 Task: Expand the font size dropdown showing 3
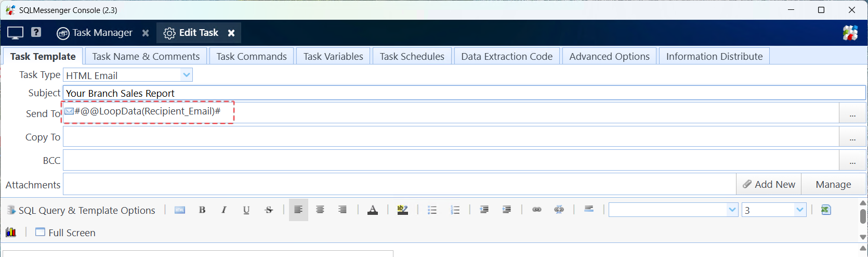click(799, 210)
